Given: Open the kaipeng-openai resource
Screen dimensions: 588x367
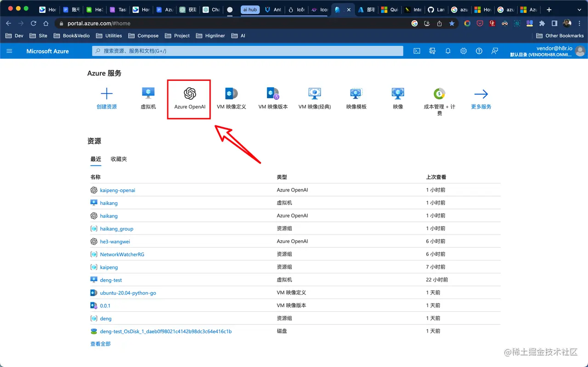Looking at the screenshot, I should click(x=118, y=190).
